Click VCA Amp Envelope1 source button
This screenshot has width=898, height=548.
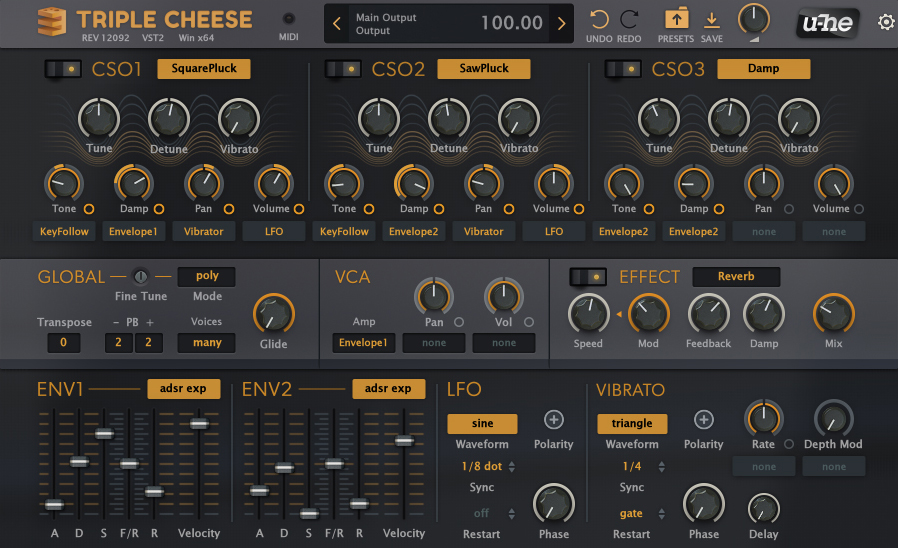click(x=364, y=342)
